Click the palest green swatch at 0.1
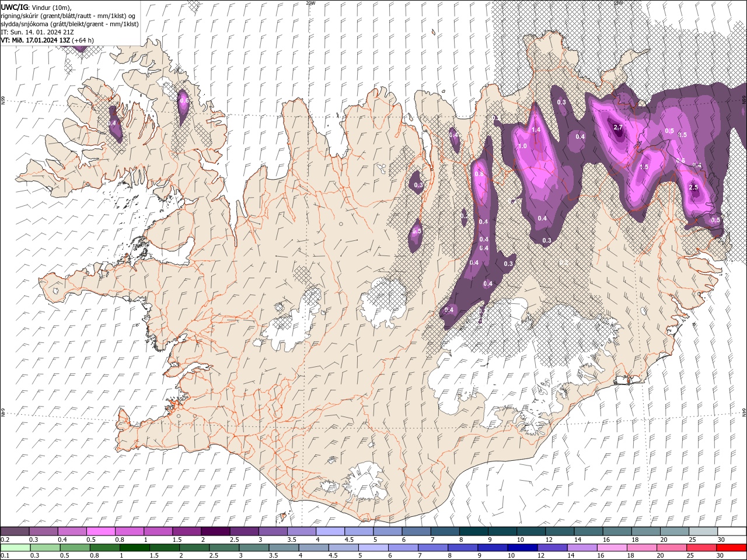The image size is (747, 560). pyautogui.click(x=15, y=548)
